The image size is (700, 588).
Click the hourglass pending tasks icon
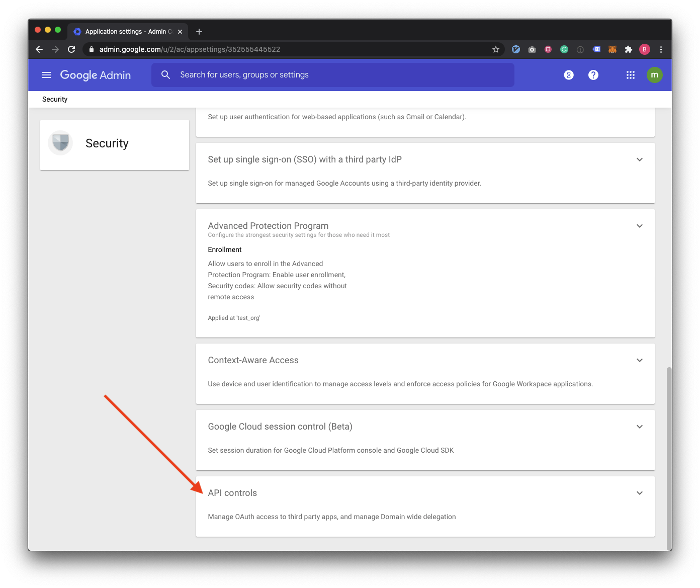568,74
